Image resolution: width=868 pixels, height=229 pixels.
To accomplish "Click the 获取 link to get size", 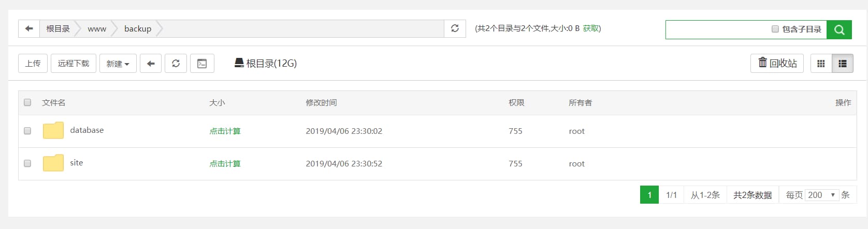I will click(x=590, y=28).
